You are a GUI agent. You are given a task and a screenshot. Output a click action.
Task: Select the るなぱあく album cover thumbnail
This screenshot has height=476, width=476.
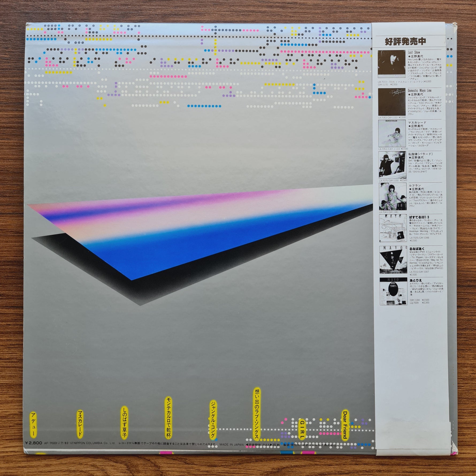click(x=393, y=259)
